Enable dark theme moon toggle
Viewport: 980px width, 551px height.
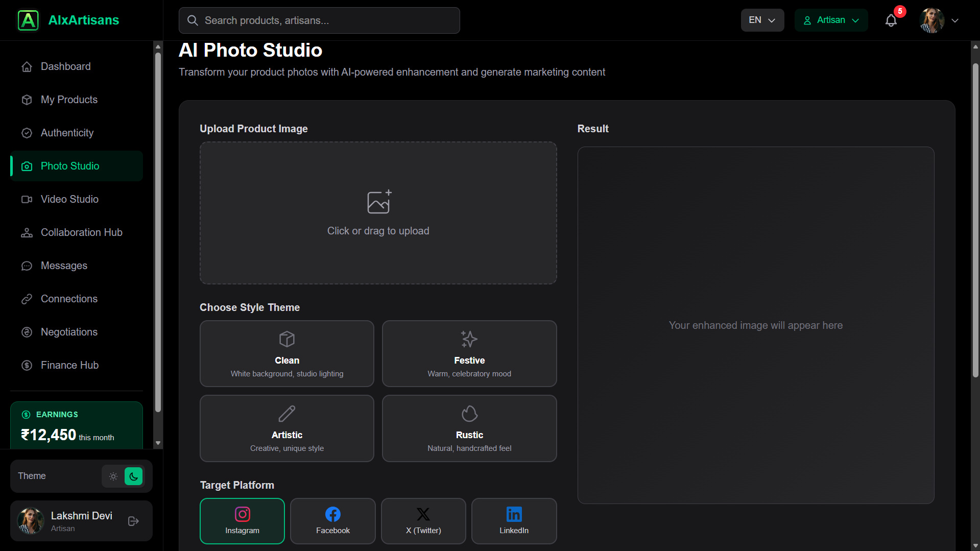[x=133, y=476]
